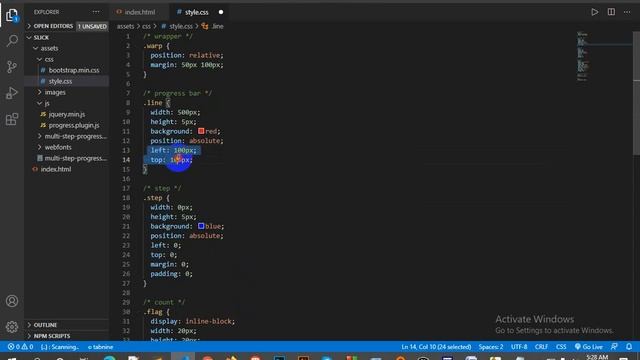This screenshot has width=640, height=360.
Task: Click the 'display: inline-block;' line
Action: 193,321
